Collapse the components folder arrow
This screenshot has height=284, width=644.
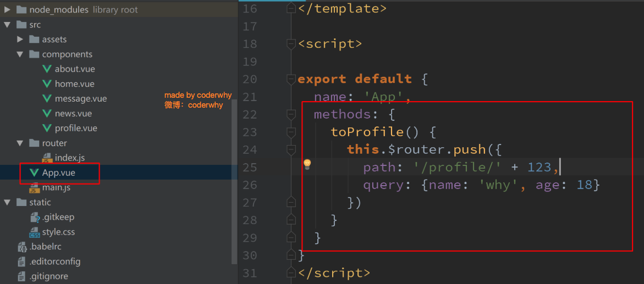20,54
